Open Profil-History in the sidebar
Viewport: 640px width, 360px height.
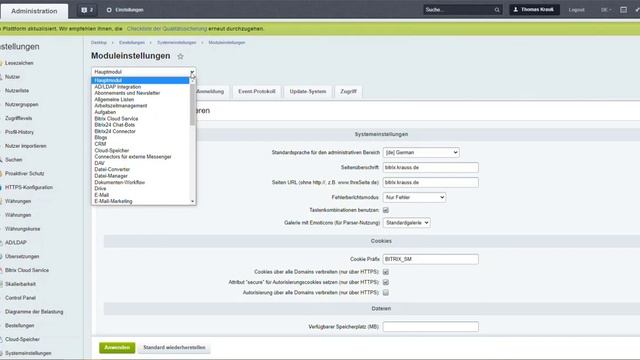coord(19,132)
